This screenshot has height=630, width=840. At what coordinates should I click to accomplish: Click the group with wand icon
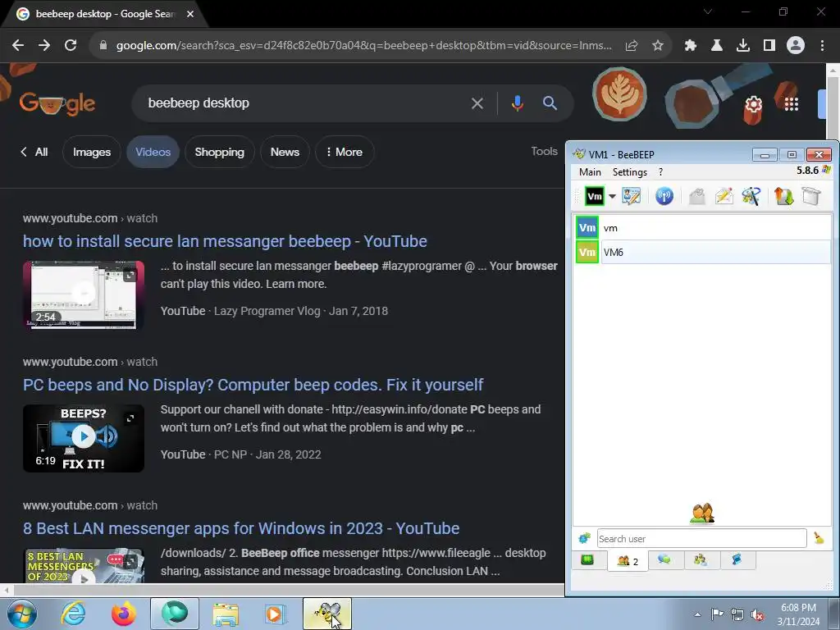tap(751, 196)
